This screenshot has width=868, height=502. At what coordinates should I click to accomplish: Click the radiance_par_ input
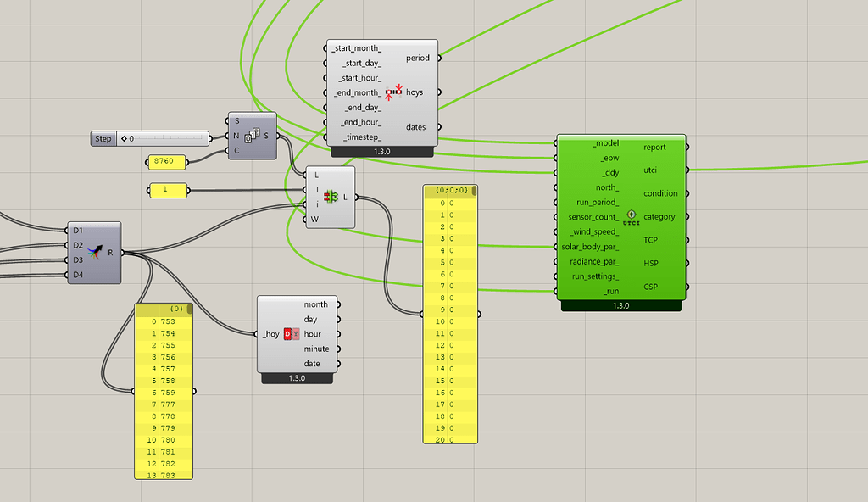click(x=593, y=261)
